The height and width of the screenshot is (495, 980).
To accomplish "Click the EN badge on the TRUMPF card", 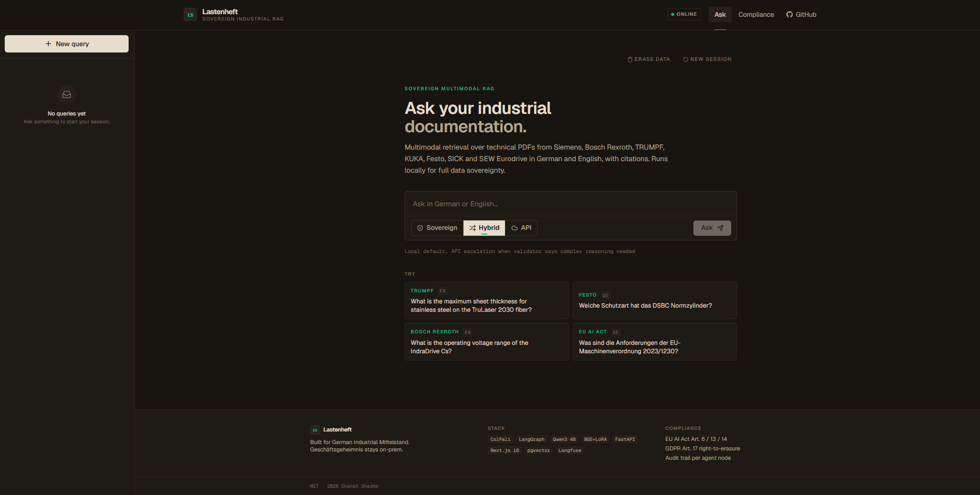I will pyautogui.click(x=442, y=291).
